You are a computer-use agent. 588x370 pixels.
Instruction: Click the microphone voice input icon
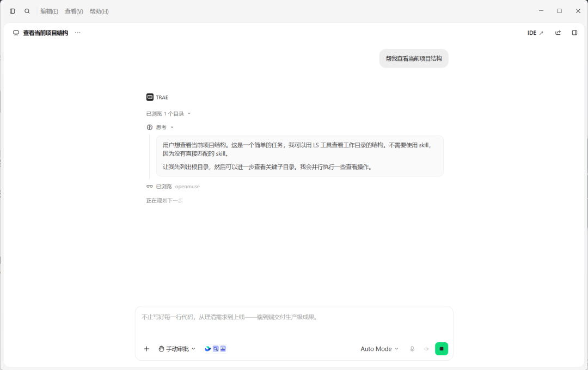[x=412, y=349]
